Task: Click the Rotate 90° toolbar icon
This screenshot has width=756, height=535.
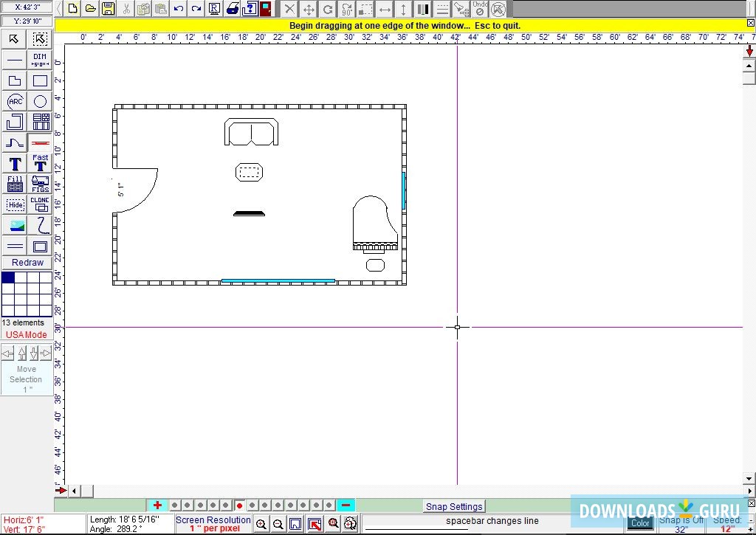Action: 347,9
